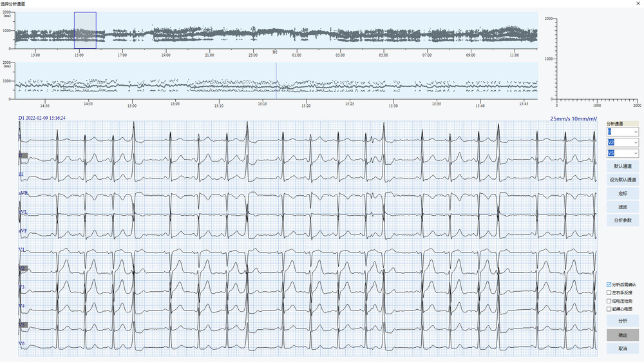Click the aVF lead label
The width and height of the screenshot is (644, 362).
pyautogui.click(x=23, y=230)
